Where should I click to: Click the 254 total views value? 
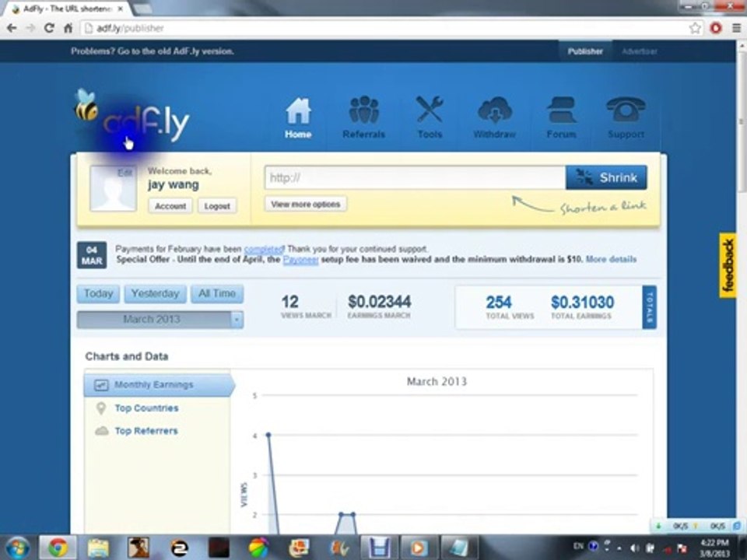pyautogui.click(x=499, y=302)
